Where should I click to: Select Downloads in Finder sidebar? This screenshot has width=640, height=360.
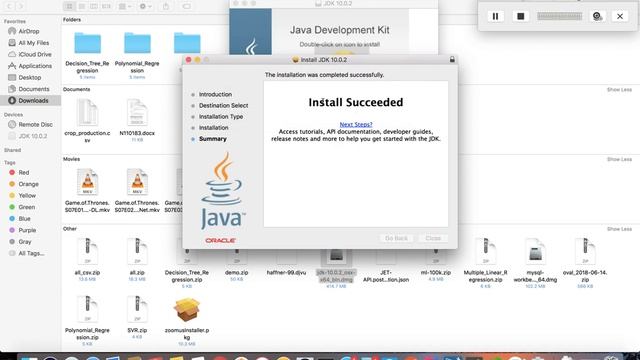click(30, 100)
